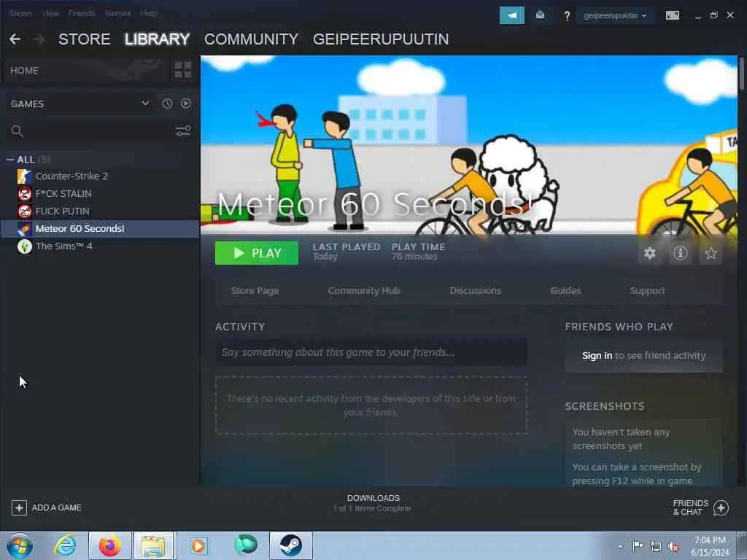Viewport: 747px width, 560px height.
Task: Open the network tray icon
Action: tap(656, 547)
